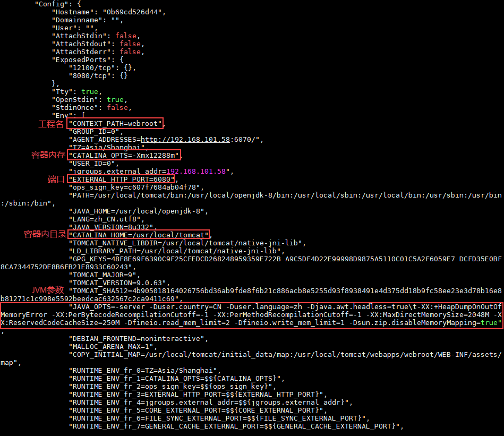Click the "AttachStdout": false line
The width and height of the screenshot is (504, 436).
[x=98, y=44]
